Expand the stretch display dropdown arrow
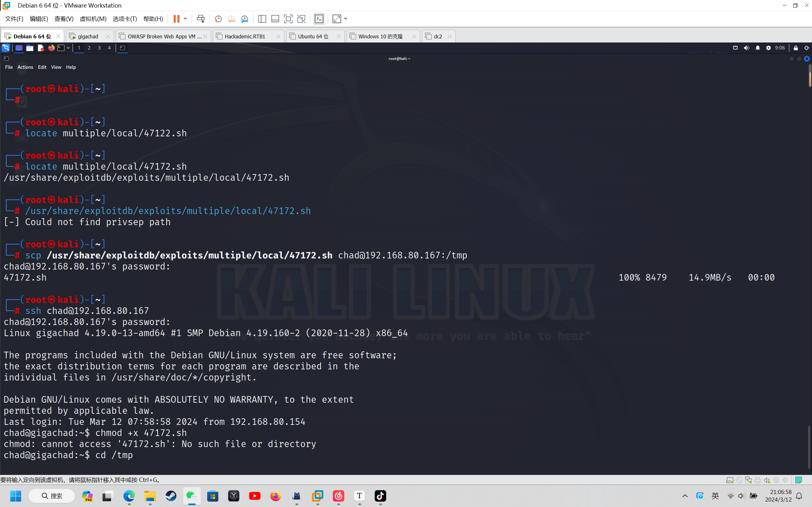The image size is (812, 507). tap(346, 19)
